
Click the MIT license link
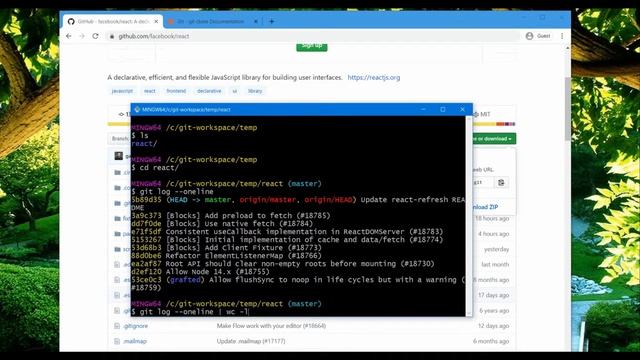click(482, 114)
